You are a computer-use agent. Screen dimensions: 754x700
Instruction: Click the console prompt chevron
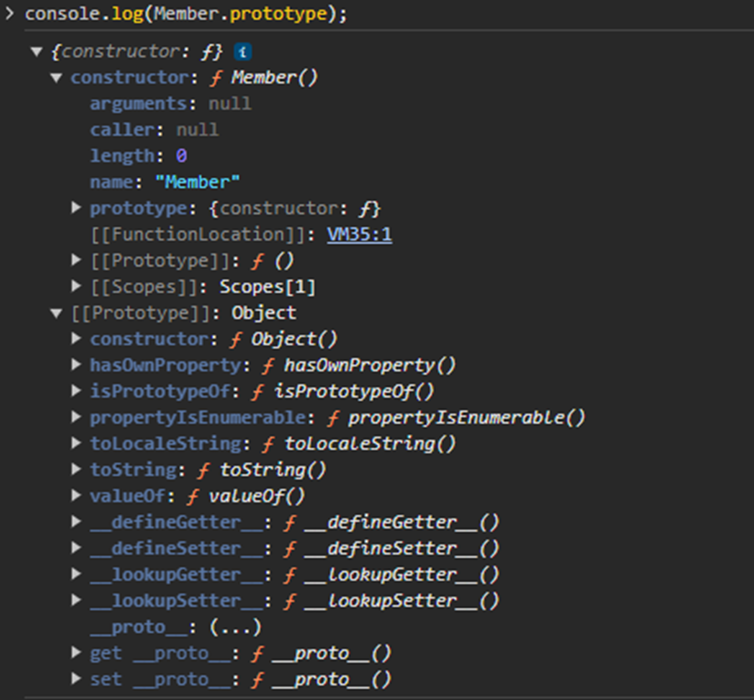coord(8,13)
